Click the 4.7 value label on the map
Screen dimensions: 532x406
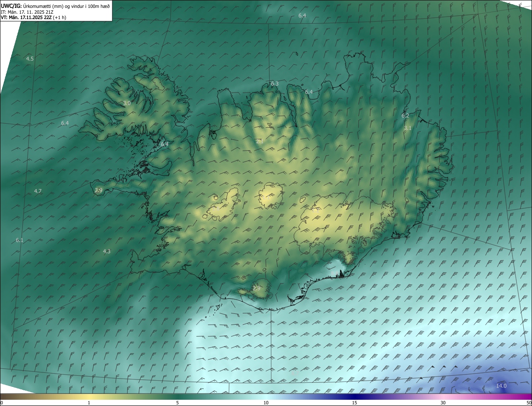click(x=38, y=191)
